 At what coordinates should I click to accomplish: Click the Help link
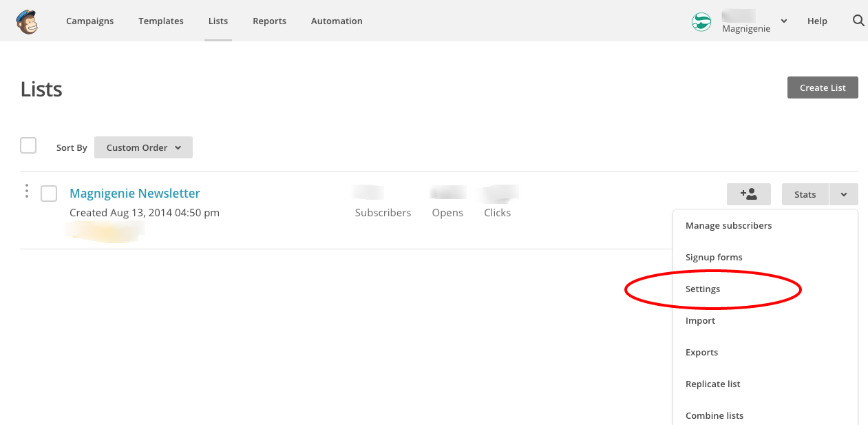817,21
